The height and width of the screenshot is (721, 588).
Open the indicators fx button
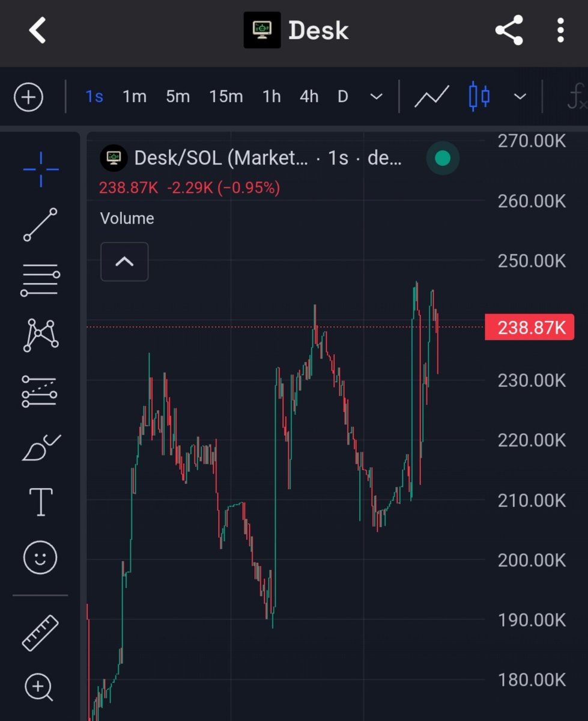point(576,97)
